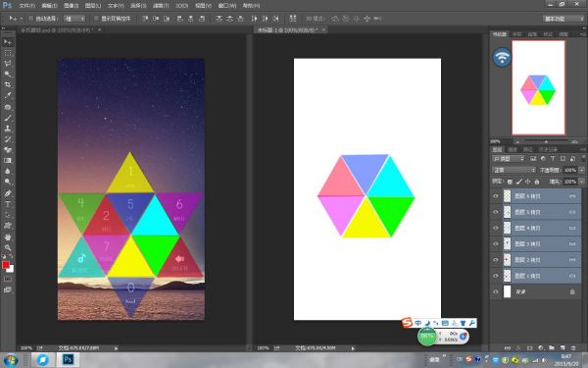Enable the 显示变换控件 show transform controls checkbox
This screenshot has width=588, height=368.
96,18
